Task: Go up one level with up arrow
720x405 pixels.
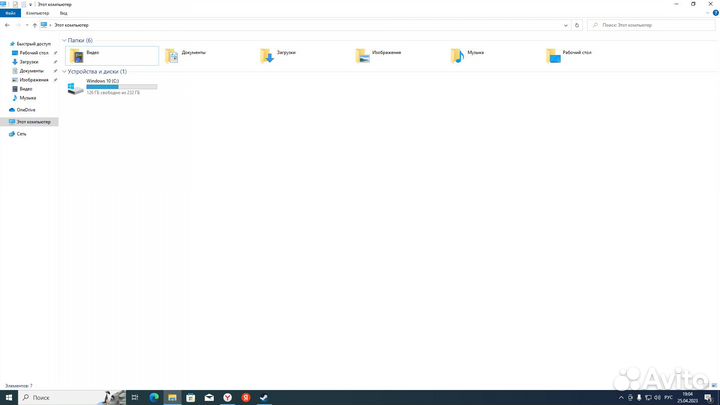Action: coord(34,25)
